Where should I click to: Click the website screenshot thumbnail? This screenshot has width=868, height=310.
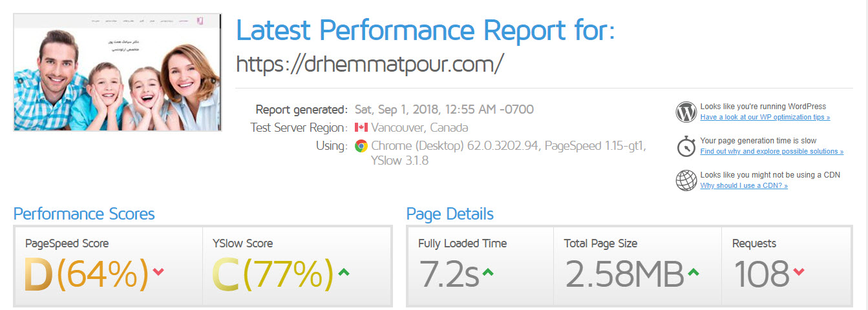click(117, 72)
